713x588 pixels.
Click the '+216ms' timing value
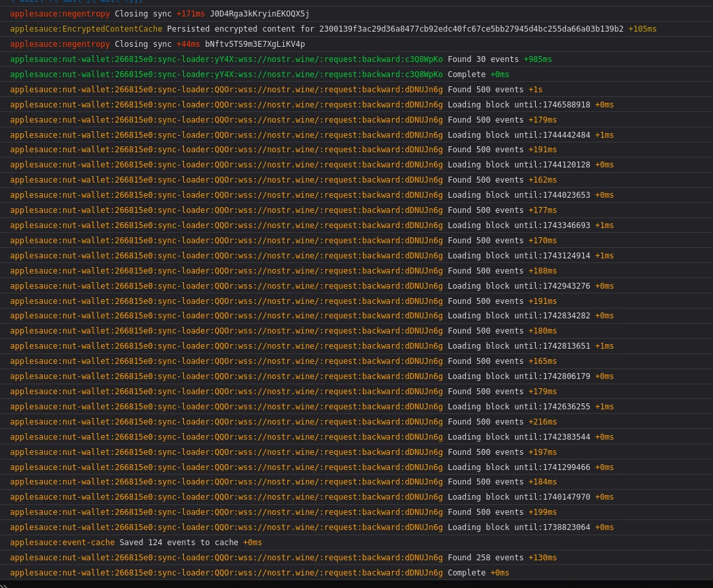(x=542, y=422)
